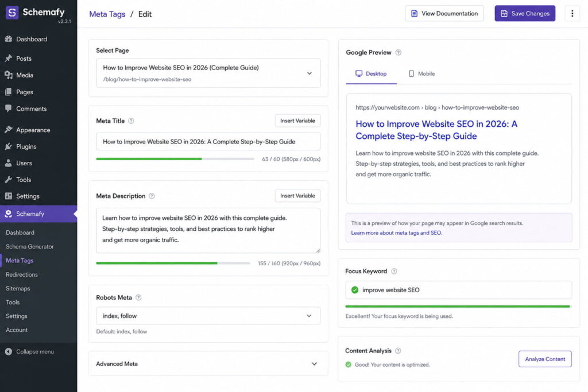This screenshot has height=392, width=588.
Task: Click into the Meta Title input field
Action: tap(208, 142)
